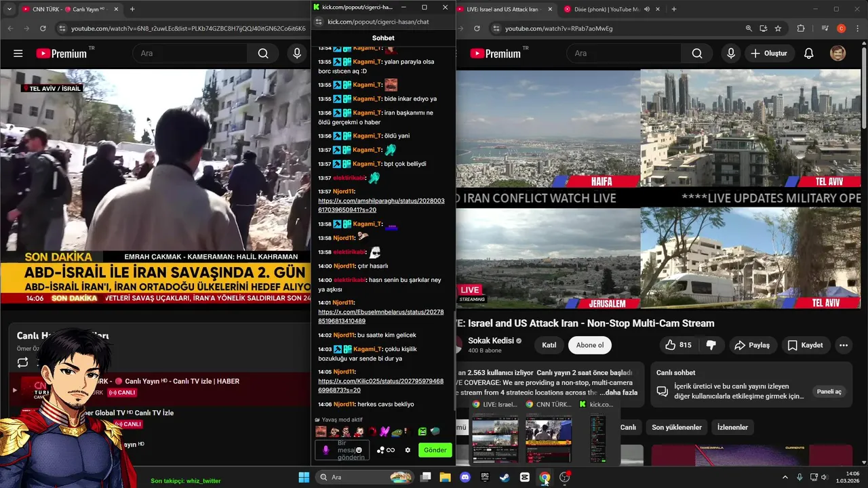Click the Paylaş share button
The image size is (868, 488).
tap(753, 345)
